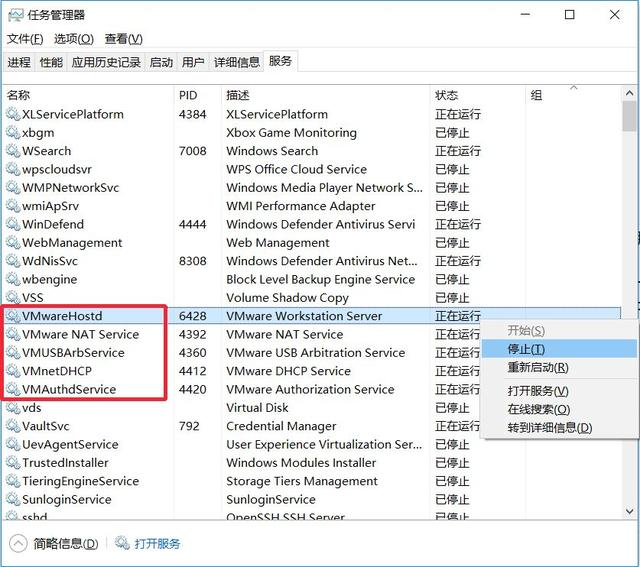Screen dimensions: 640x567
Task: Click the service icon of VMwareHostd
Action: click(x=13, y=316)
